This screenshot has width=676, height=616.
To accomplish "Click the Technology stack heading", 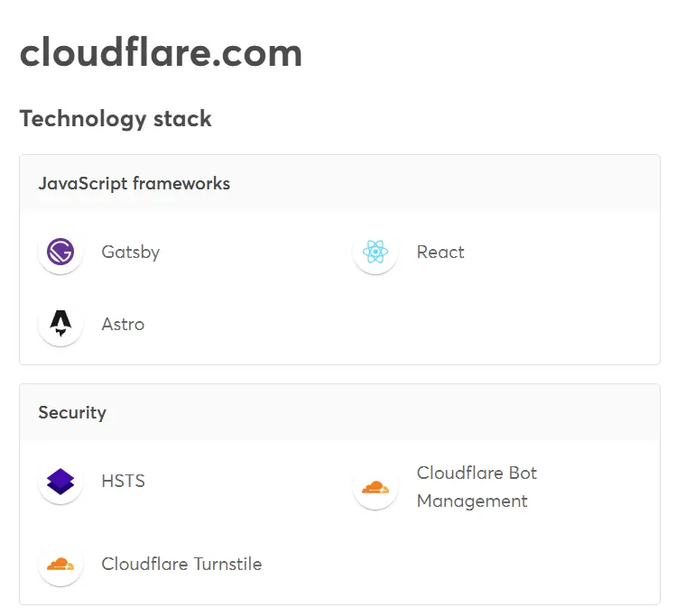I will tap(116, 118).
